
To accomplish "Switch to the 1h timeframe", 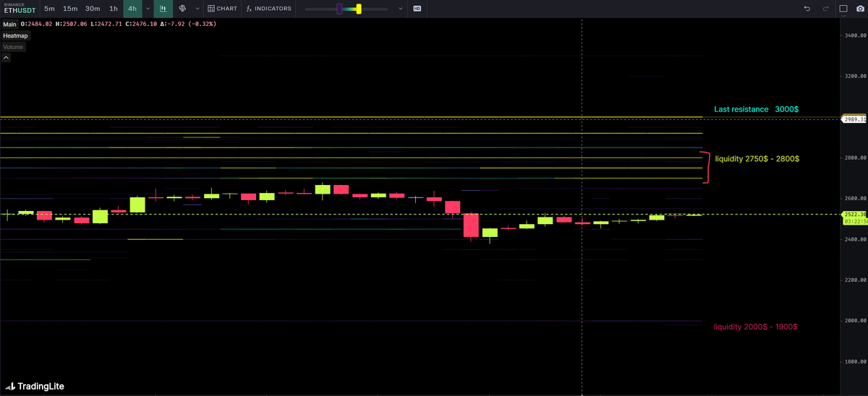I will pyautogui.click(x=114, y=9).
